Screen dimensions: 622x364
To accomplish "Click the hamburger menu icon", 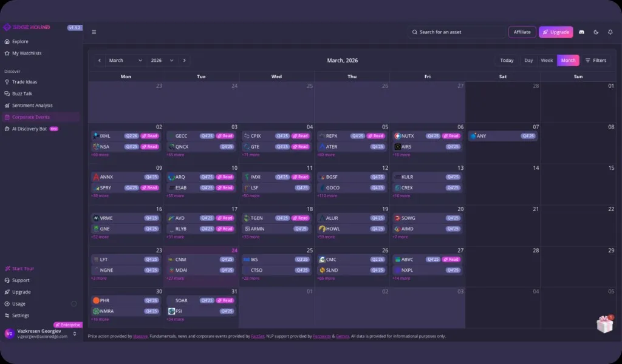I will coord(94,32).
